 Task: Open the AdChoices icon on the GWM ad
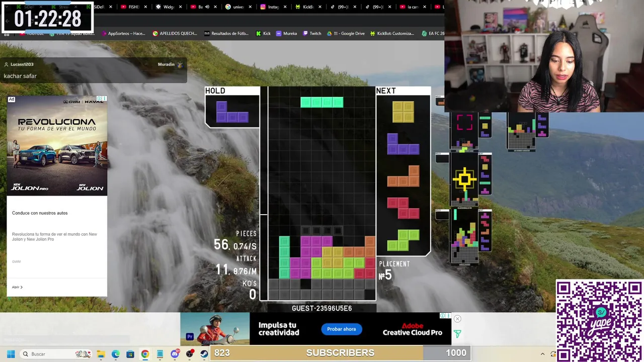(100, 99)
